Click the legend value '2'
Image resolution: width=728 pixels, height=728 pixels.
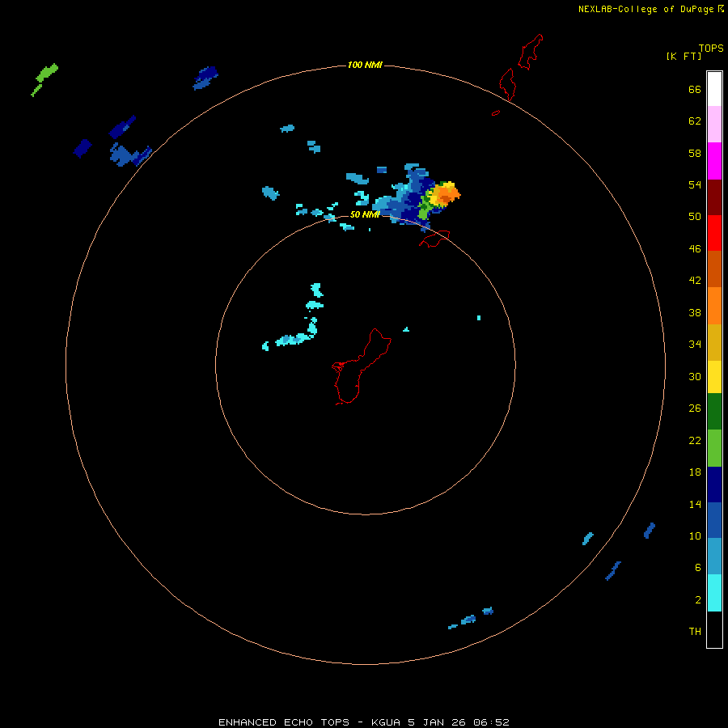click(698, 599)
